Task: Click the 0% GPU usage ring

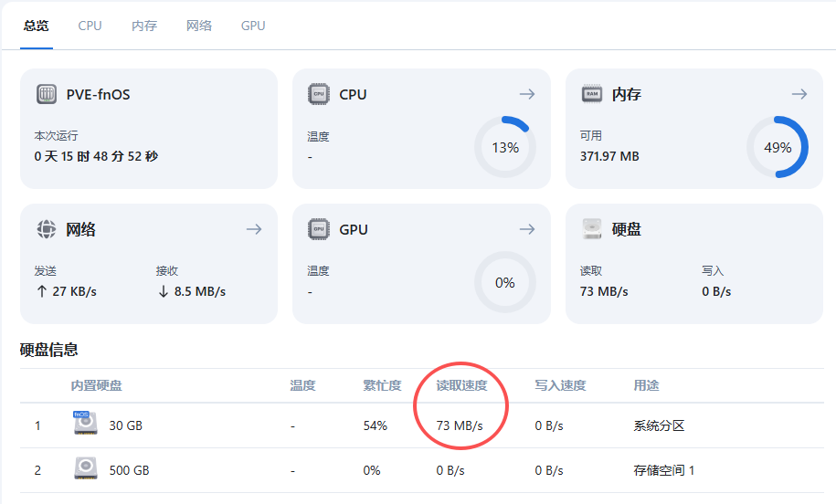Action: coord(505,282)
